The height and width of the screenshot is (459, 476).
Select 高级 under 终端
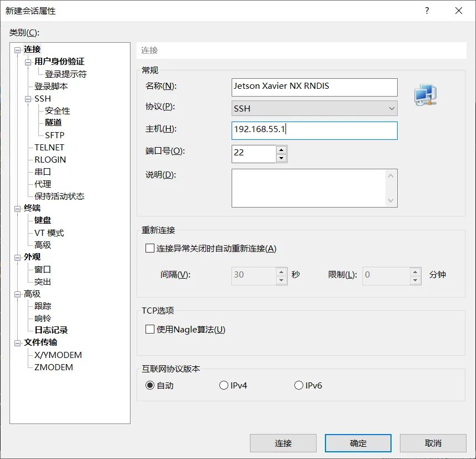43,245
